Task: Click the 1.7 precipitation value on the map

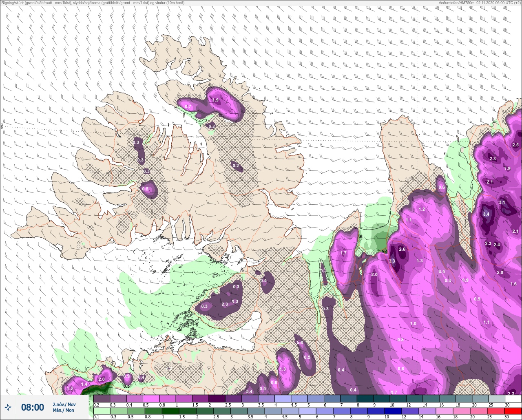Action: (x=343, y=253)
